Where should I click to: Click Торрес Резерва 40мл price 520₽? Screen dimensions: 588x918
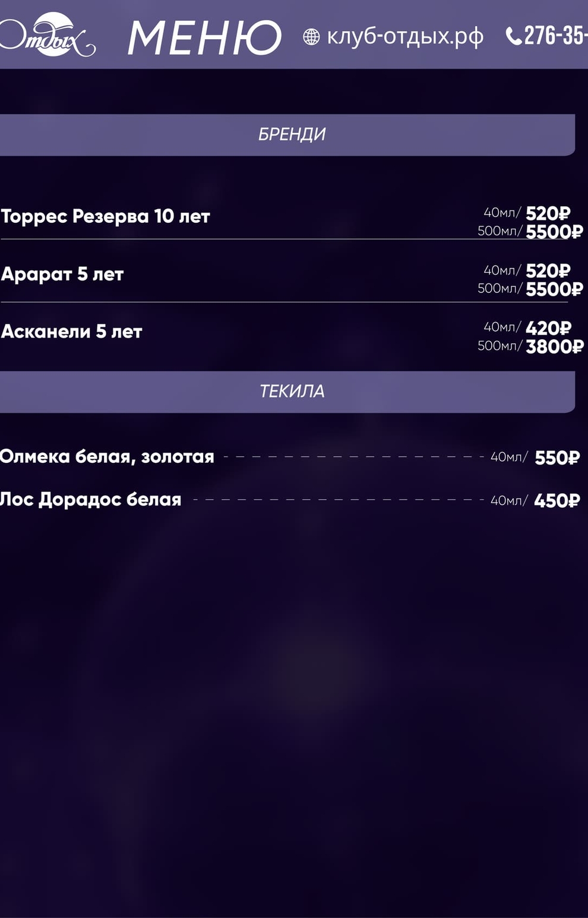pos(548,213)
